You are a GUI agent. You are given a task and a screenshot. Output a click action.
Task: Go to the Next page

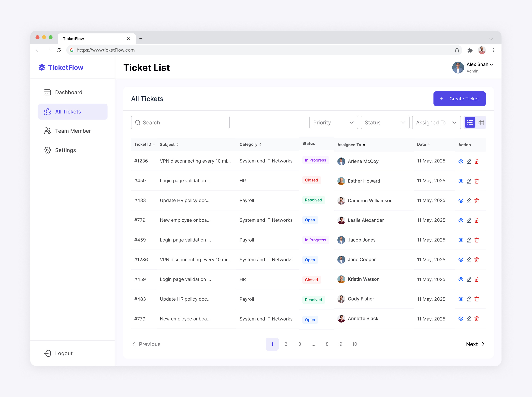click(475, 344)
